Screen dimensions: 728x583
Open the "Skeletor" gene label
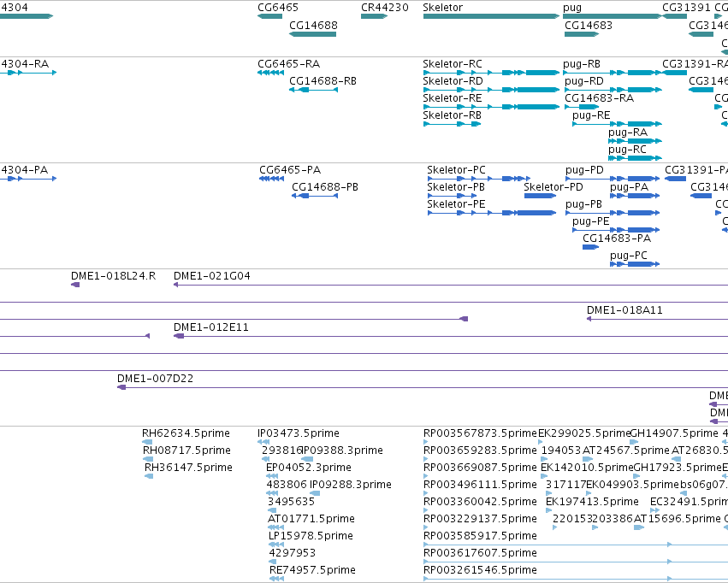(443, 8)
